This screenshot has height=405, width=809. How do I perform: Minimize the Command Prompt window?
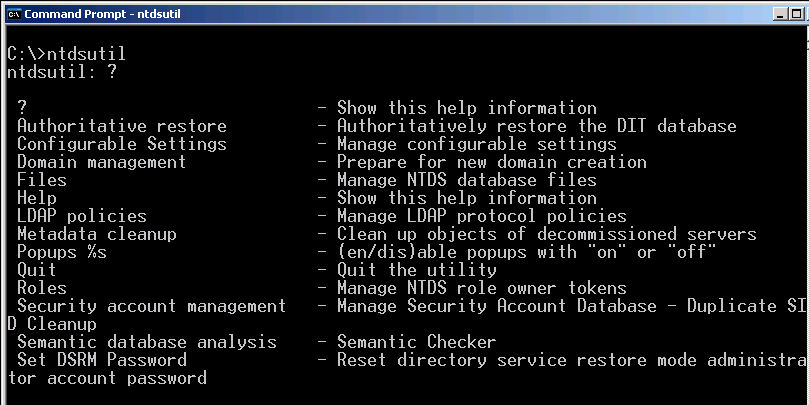click(780, 13)
